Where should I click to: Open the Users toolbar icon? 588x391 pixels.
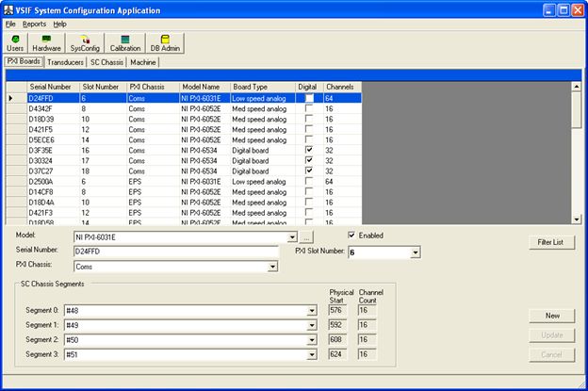pyautogui.click(x=15, y=43)
